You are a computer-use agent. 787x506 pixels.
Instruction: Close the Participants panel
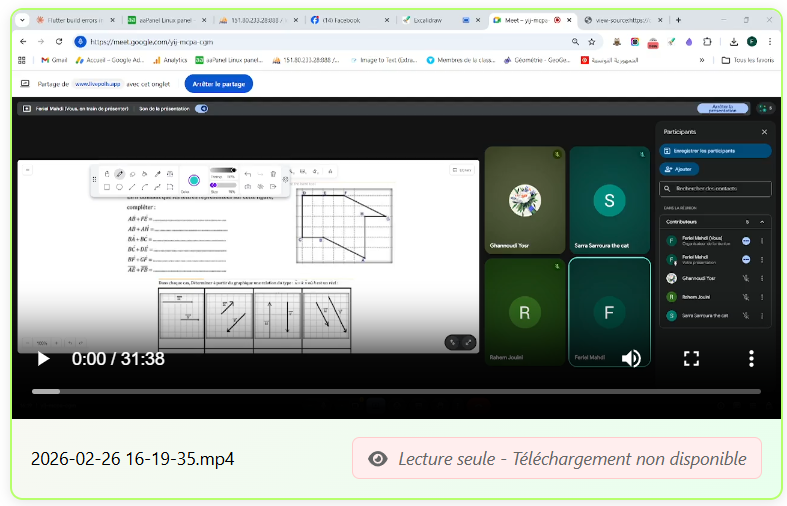[x=764, y=131]
